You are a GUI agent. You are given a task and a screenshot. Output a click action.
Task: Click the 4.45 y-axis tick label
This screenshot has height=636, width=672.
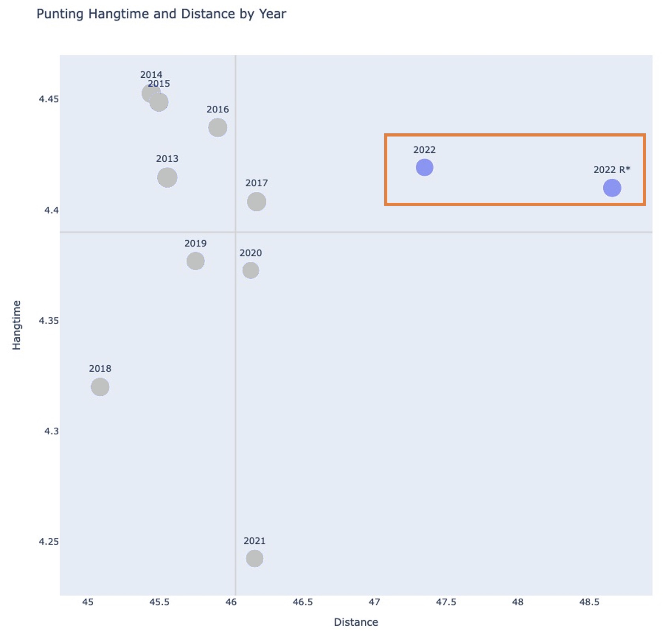tap(49, 99)
